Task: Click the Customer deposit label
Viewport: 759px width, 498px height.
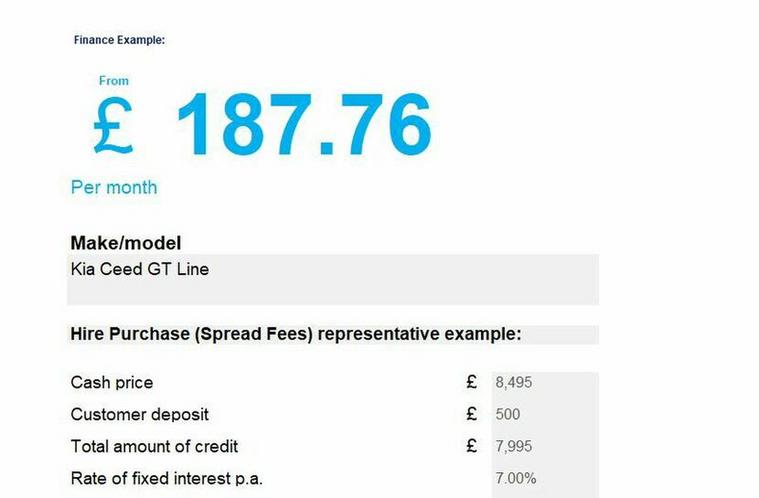Action: pyautogui.click(x=139, y=414)
